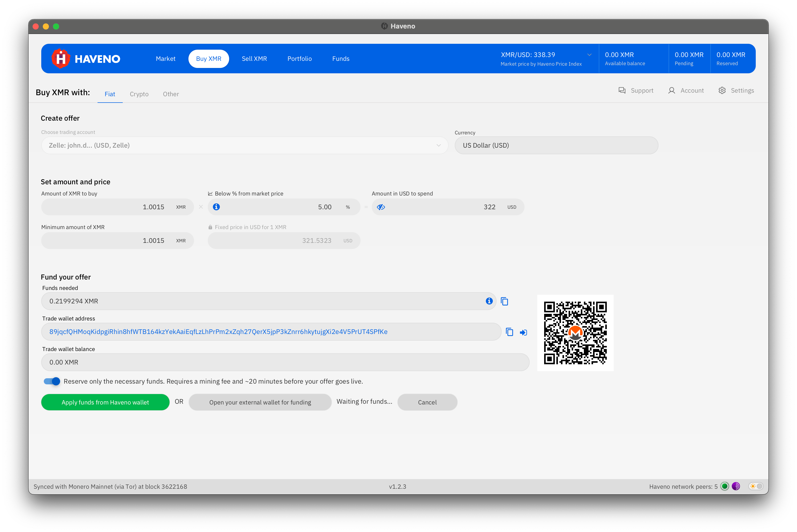Copy the trade wallet address
This screenshot has height=532, width=797.
coord(509,332)
